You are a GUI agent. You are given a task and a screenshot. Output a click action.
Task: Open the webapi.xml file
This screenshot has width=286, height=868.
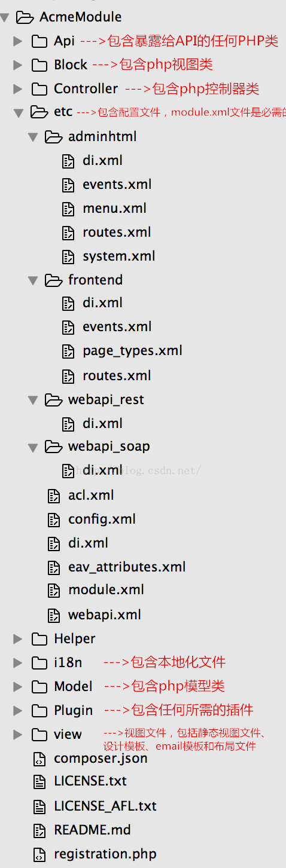tap(105, 615)
